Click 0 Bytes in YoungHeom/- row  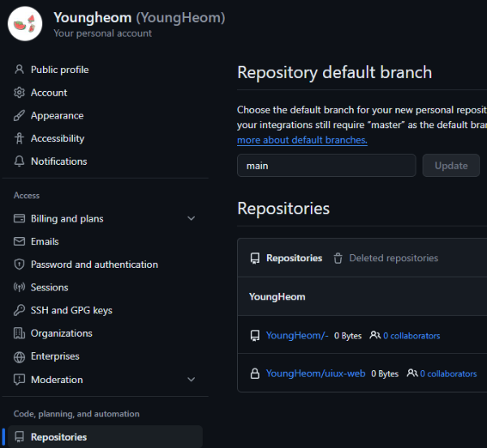tap(348, 336)
